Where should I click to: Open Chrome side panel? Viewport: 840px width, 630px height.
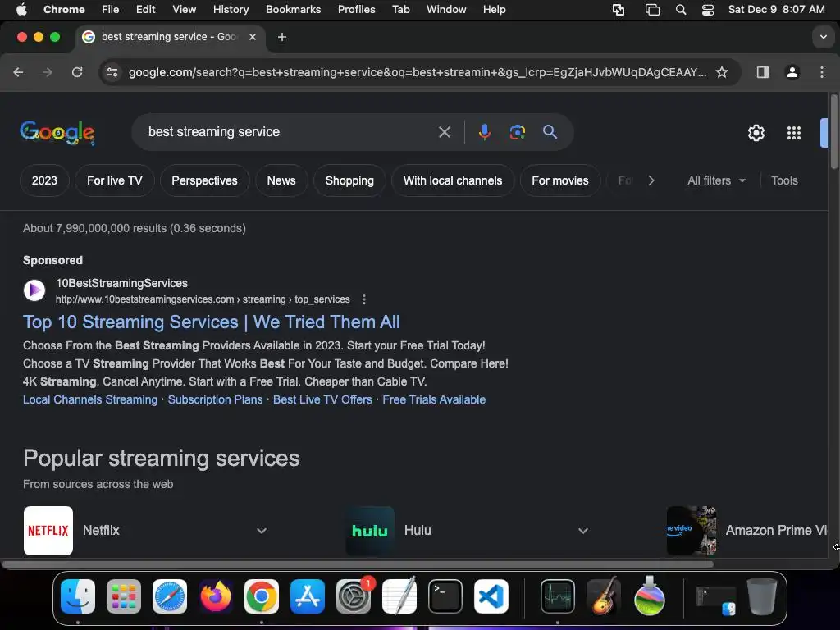(762, 72)
